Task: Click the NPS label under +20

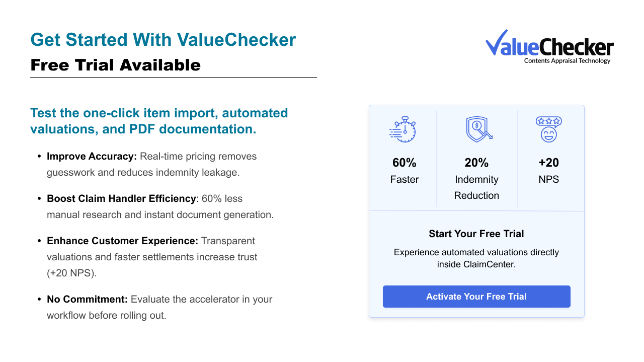Action: click(x=548, y=180)
